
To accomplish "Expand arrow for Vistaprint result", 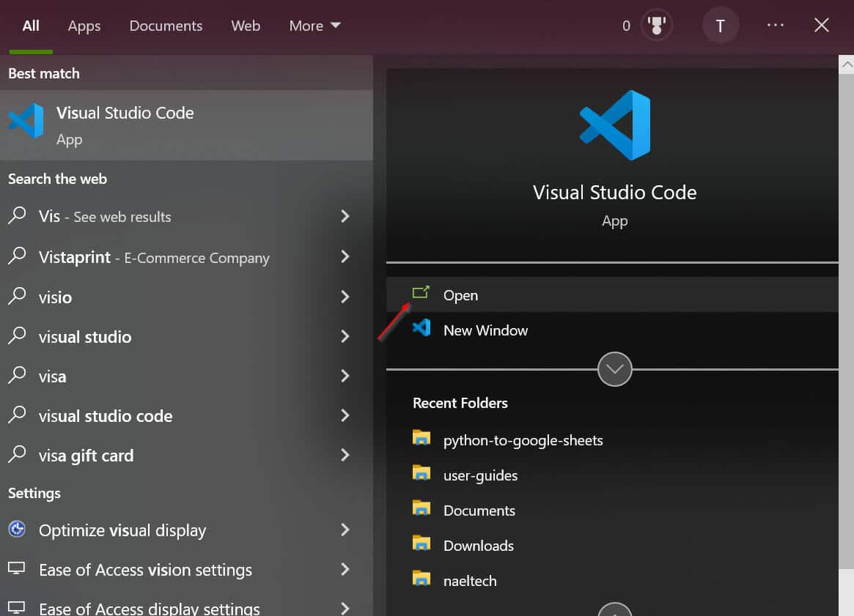I will click(x=345, y=256).
